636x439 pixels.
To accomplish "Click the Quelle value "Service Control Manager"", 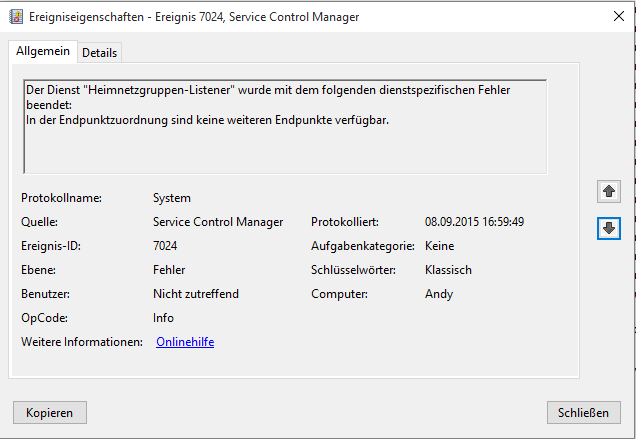I will [218, 222].
